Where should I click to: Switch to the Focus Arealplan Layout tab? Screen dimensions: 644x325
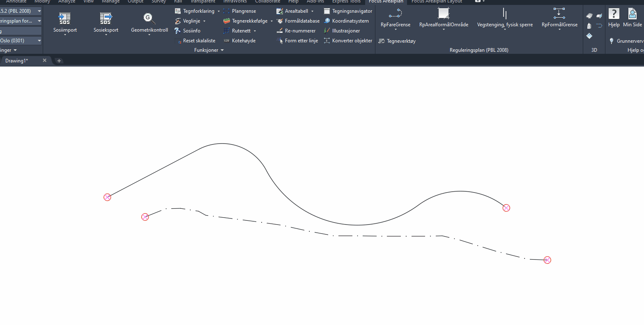click(437, 2)
